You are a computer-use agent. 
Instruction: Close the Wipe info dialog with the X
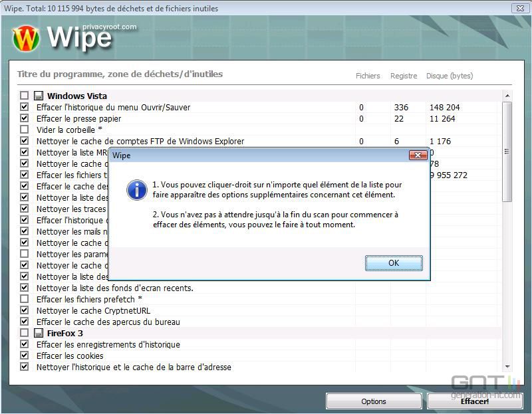point(418,155)
